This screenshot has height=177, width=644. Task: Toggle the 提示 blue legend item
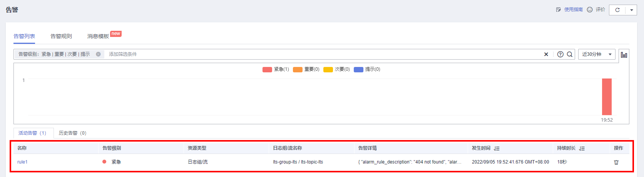(x=367, y=69)
